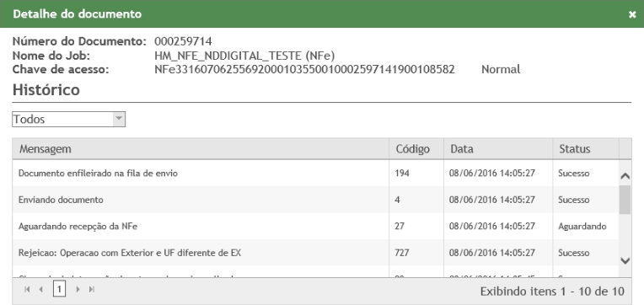Viewport: 644px width, 305px height.
Task: Select the Enviando documento row
Action: coord(315,200)
